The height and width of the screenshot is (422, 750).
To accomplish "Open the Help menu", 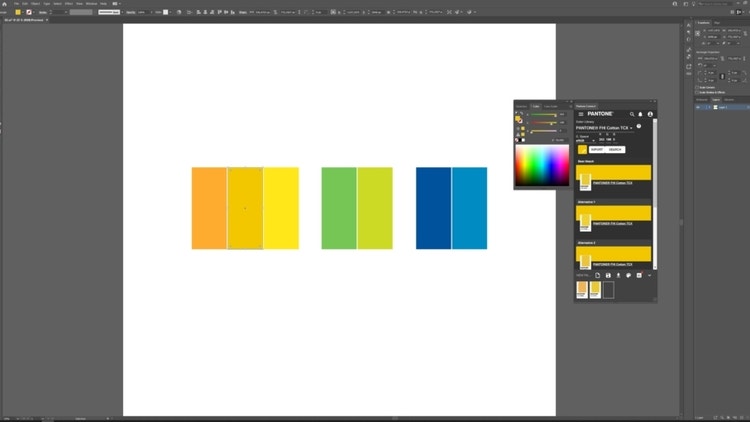I will click(x=103, y=3).
